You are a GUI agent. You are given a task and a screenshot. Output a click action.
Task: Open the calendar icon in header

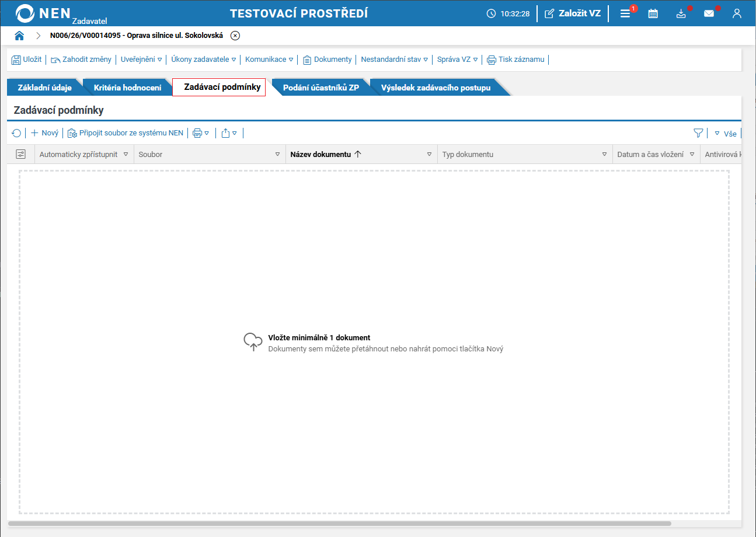coord(653,13)
